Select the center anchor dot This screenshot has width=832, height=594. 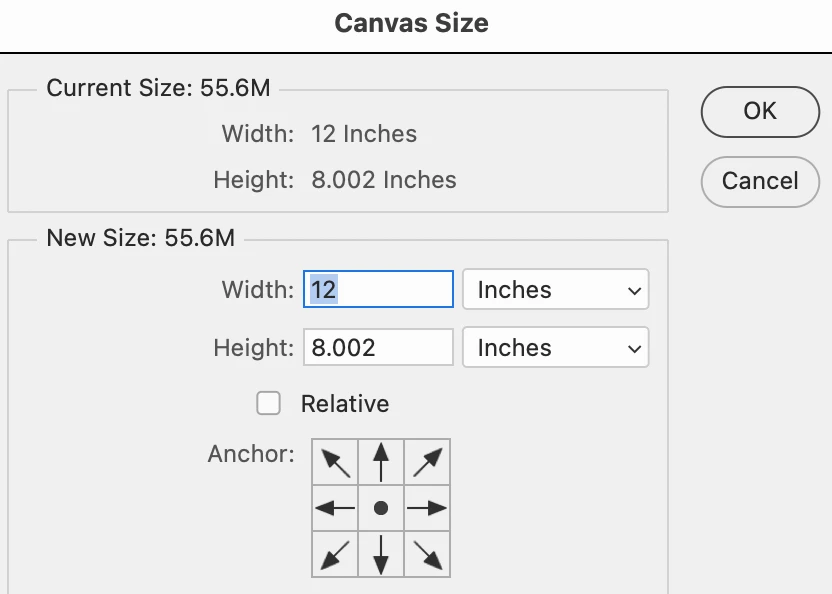(x=381, y=508)
